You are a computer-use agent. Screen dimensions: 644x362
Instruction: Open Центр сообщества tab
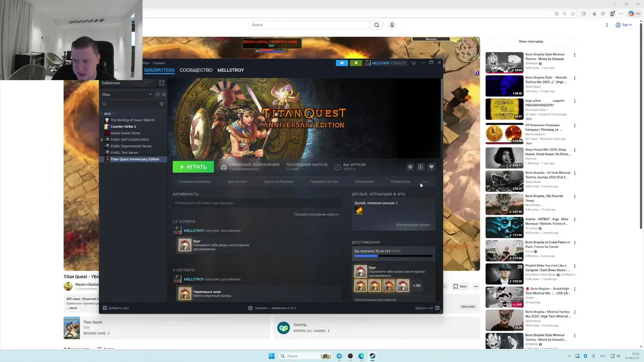pos(278,182)
